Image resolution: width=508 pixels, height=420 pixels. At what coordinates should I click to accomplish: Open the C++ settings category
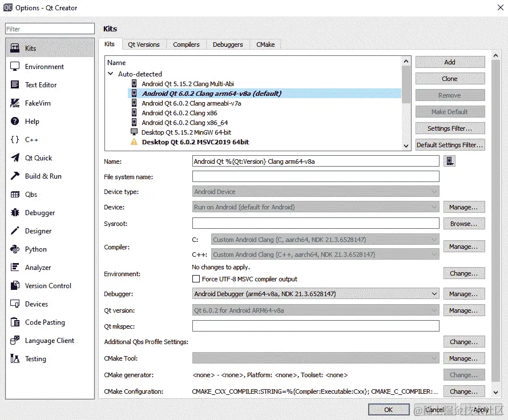pos(50,140)
